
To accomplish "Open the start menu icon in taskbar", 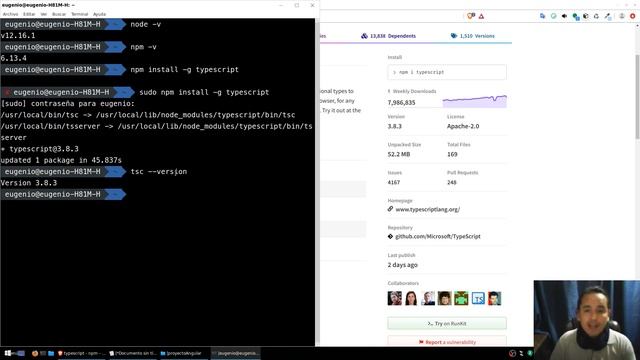I will point(8,353).
